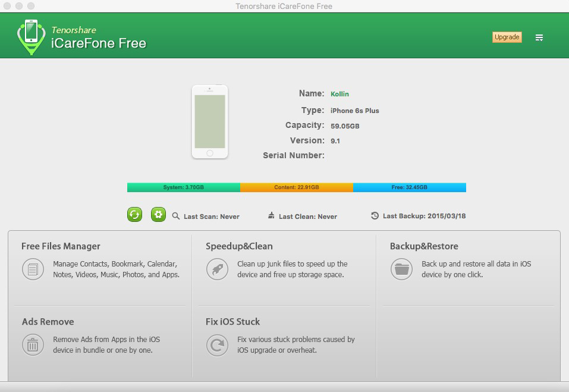The image size is (569, 392).
Task: Click the Fix iOS Stuck repair icon
Action: click(x=217, y=344)
